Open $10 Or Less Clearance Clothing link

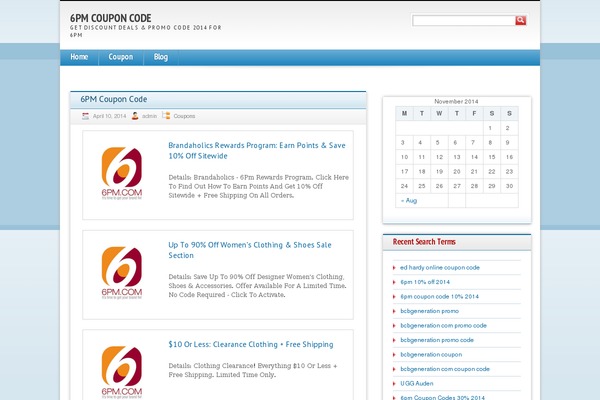point(251,344)
